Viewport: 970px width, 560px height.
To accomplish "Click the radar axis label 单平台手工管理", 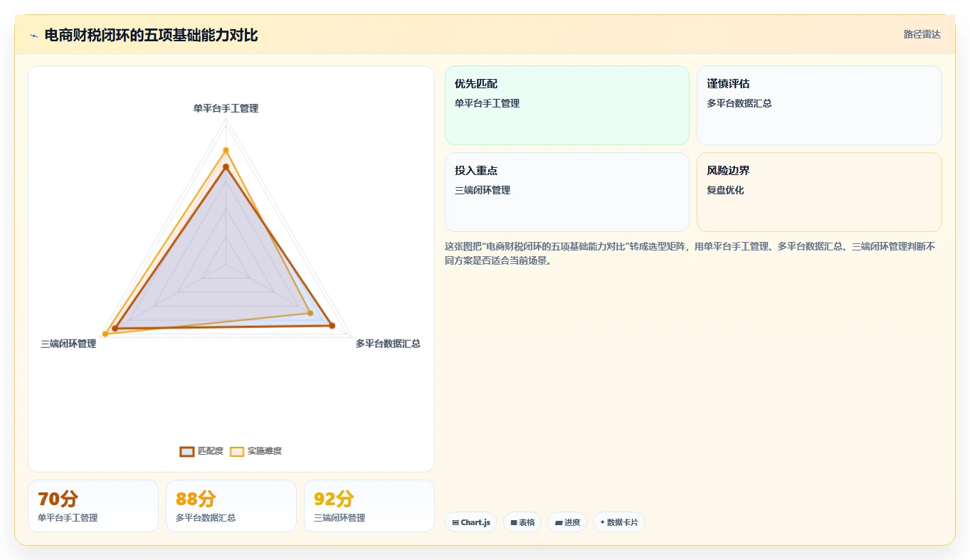I will click(x=226, y=108).
